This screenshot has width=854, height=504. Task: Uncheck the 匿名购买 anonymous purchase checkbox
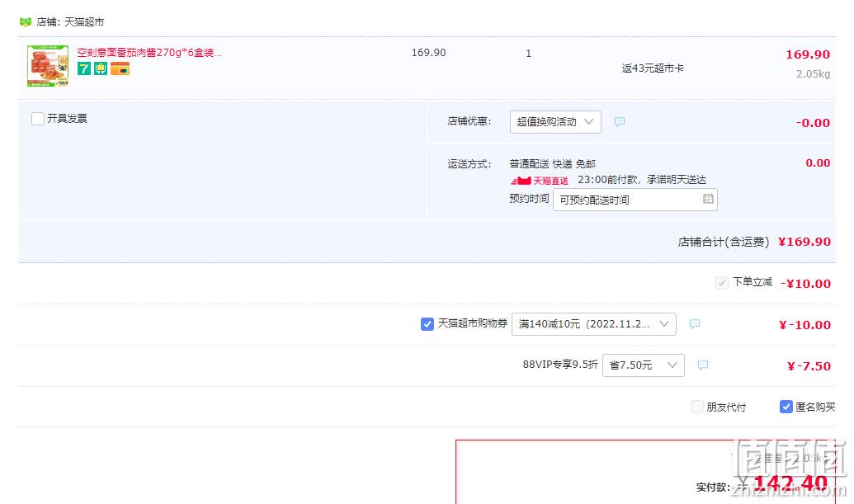coord(786,407)
